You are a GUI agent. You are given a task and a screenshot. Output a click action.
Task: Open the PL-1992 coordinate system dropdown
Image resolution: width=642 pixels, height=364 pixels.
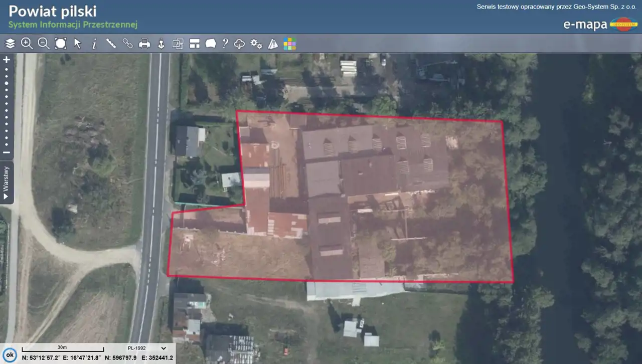click(146, 348)
